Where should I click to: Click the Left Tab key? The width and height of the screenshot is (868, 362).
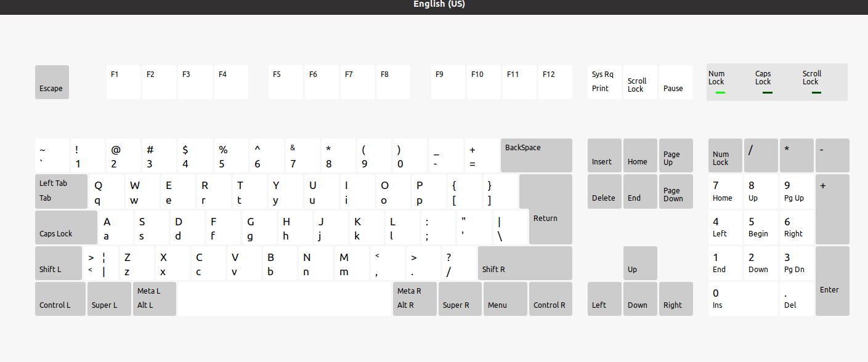click(x=61, y=191)
